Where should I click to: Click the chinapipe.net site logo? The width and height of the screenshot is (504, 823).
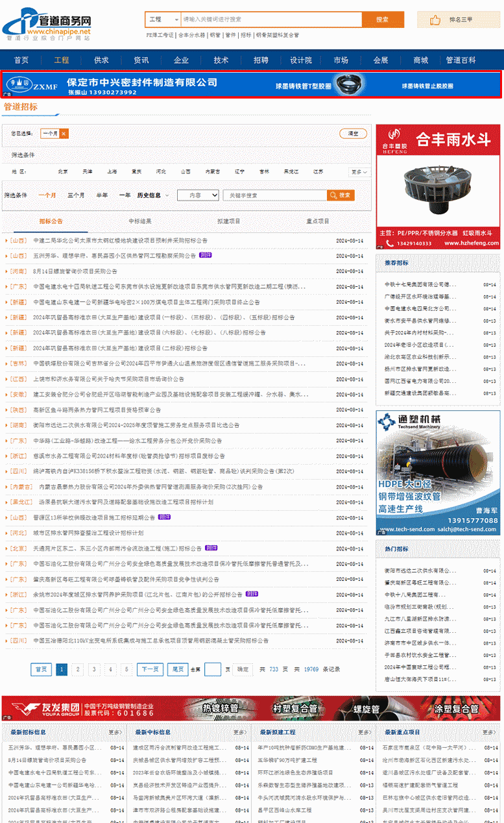[x=47, y=23]
